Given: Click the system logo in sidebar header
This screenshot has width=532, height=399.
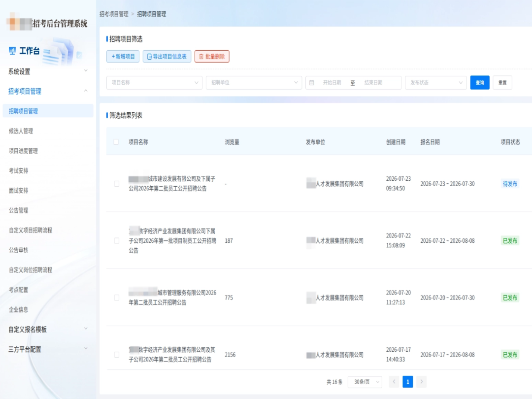Looking at the screenshot, I should 19,22.
